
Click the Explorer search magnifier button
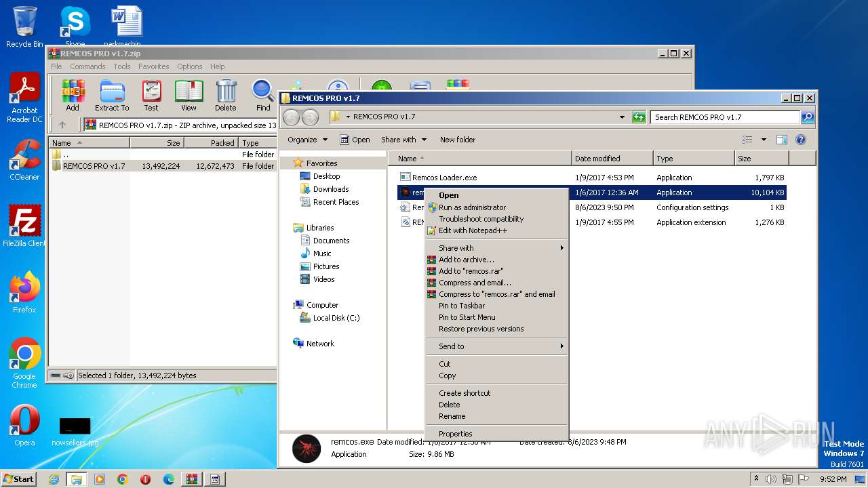point(808,117)
